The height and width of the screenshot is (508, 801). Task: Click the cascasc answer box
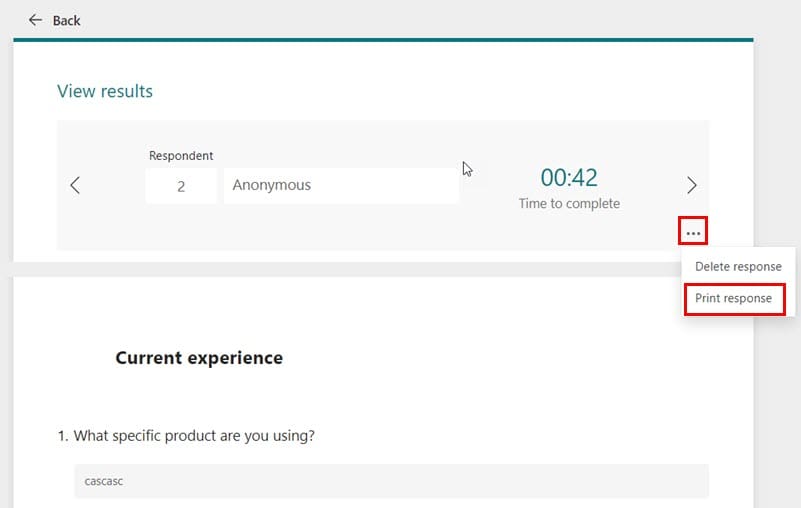(391, 481)
